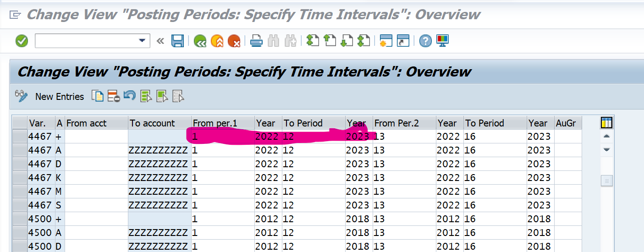Viewport: 644px width, 252px height.
Task: Click the Print icon
Action: pos(256,41)
